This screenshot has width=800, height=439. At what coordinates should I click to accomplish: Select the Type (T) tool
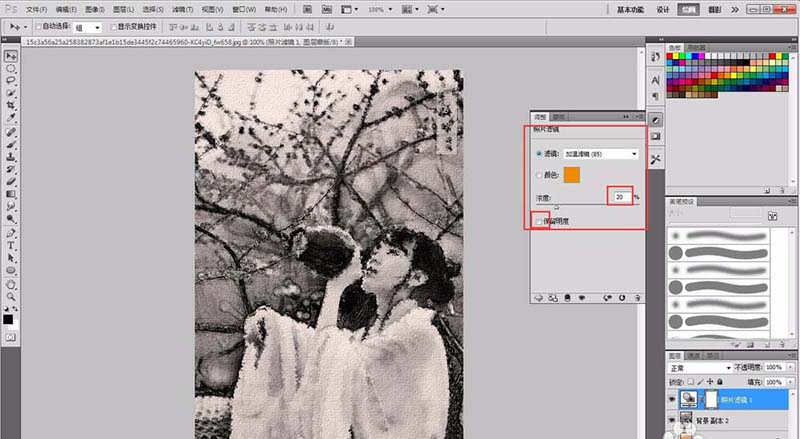11,244
